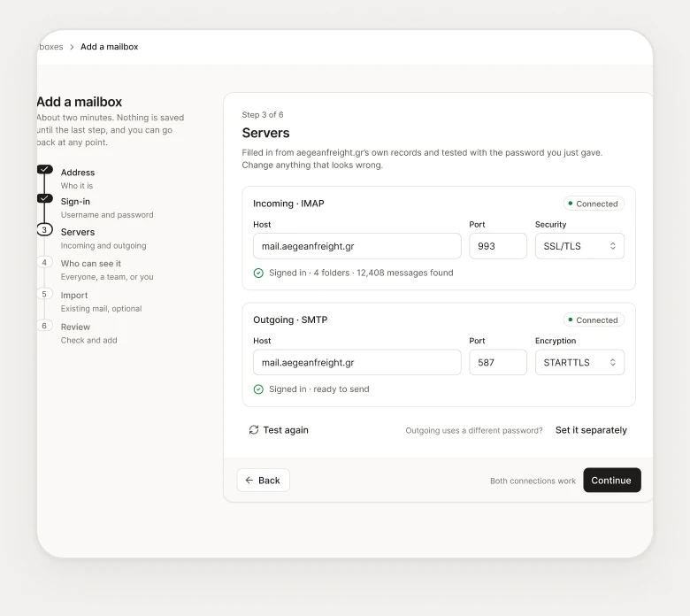Click the step 6 number circle

pyautogui.click(x=44, y=326)
